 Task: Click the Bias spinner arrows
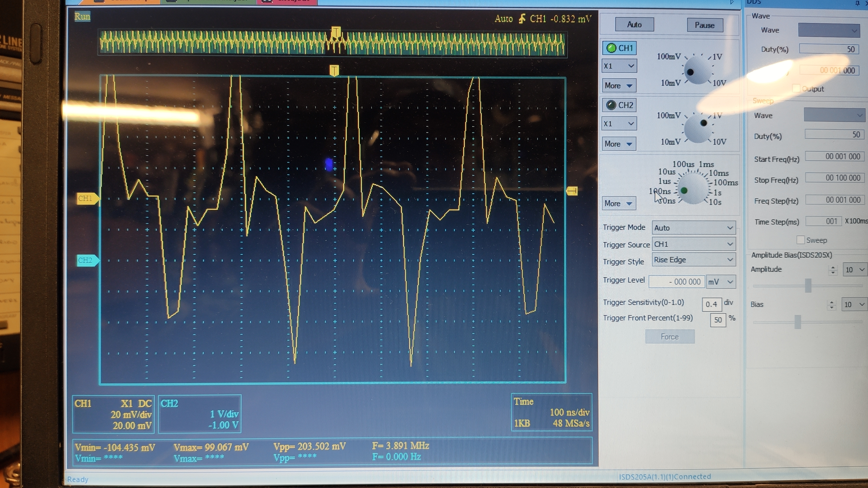click(x=832, y=305)
